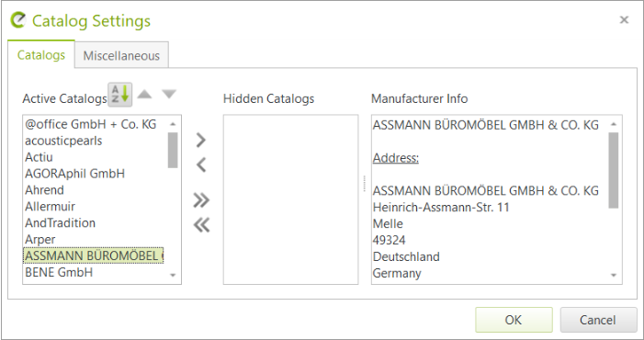Sort active catalogs alphabetically A-Z
The height and width of the screenshot is (340, 644).
(120, 95)
